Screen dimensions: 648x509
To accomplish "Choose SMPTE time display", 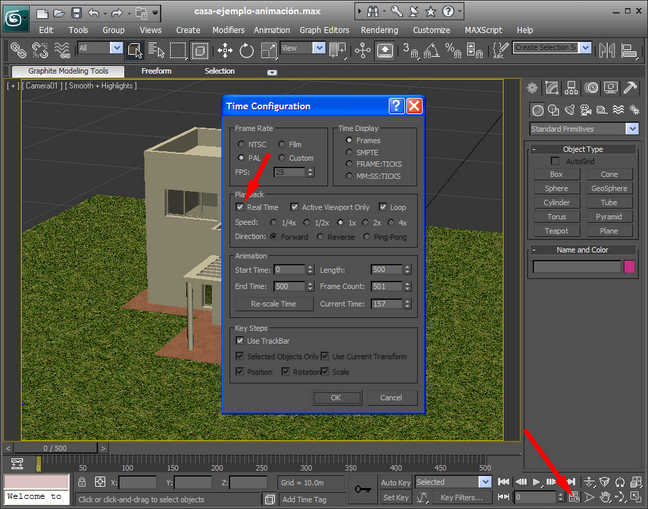I will [348, 152].
